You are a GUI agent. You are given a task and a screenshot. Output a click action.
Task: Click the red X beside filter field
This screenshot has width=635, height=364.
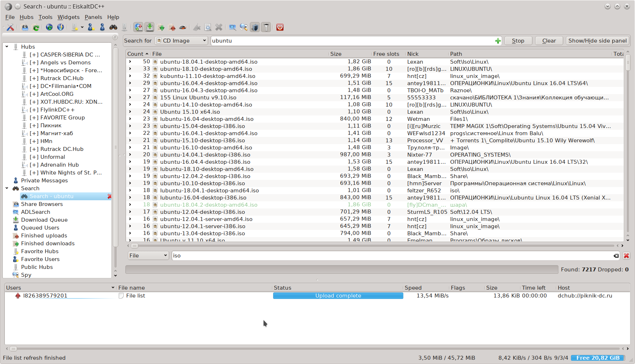tap(626, 256)
